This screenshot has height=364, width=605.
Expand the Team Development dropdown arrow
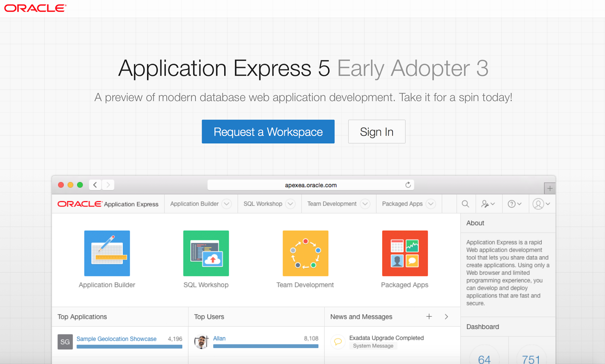point(365,204)
